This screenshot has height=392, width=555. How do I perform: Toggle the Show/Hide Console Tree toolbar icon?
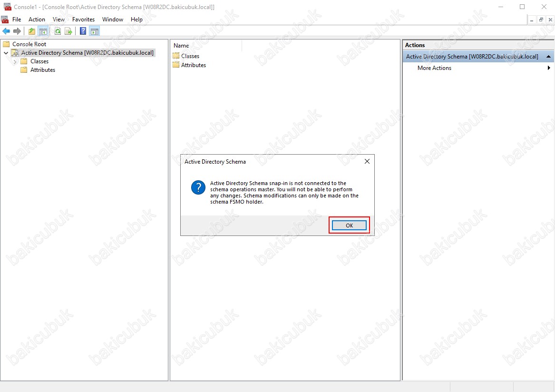(43, 31)
